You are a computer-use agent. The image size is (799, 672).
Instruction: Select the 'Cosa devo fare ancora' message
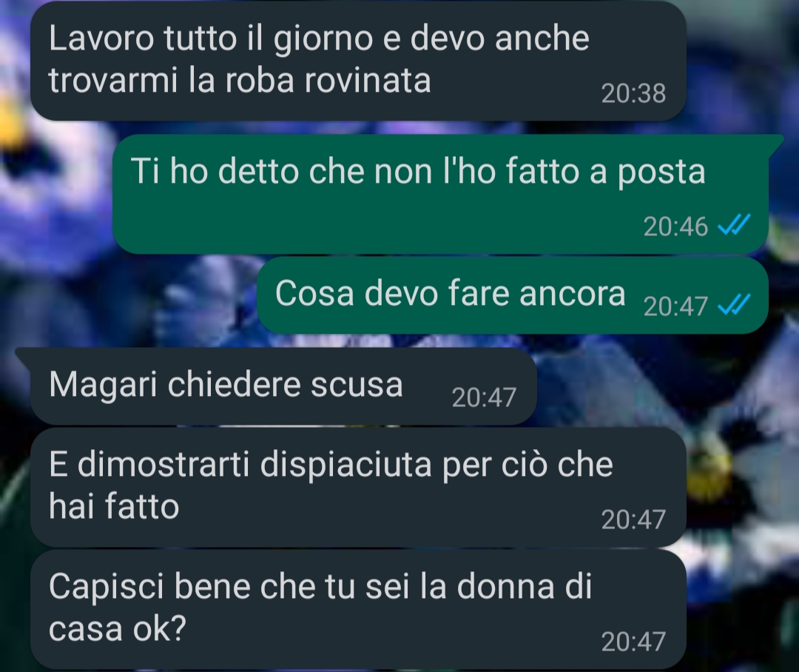(513, 295)
